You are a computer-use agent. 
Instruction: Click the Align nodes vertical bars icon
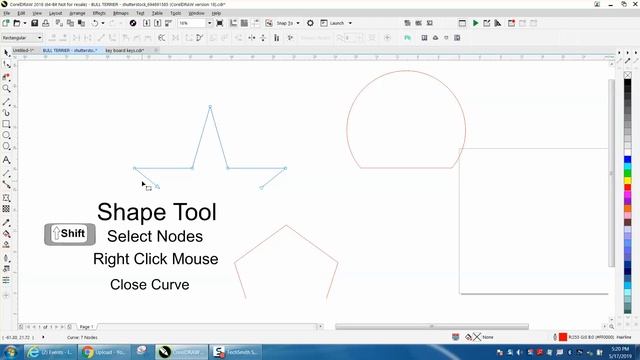[277, 38]
